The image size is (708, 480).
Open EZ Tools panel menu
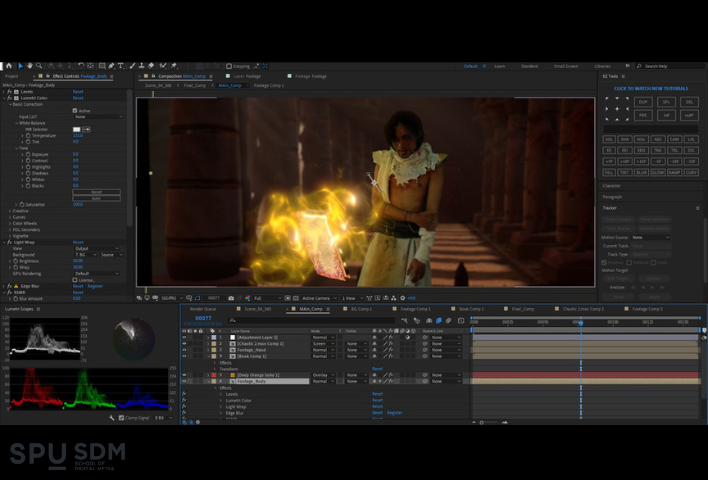(623, 76)
